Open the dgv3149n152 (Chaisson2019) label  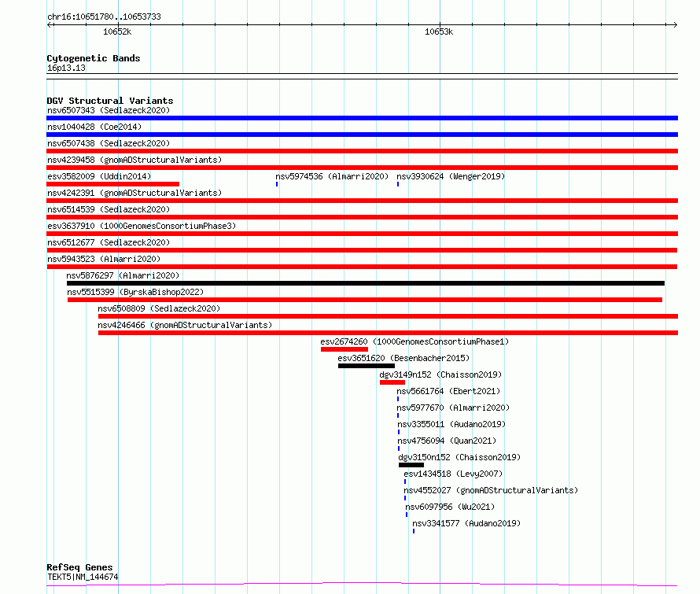click(440, 374)
